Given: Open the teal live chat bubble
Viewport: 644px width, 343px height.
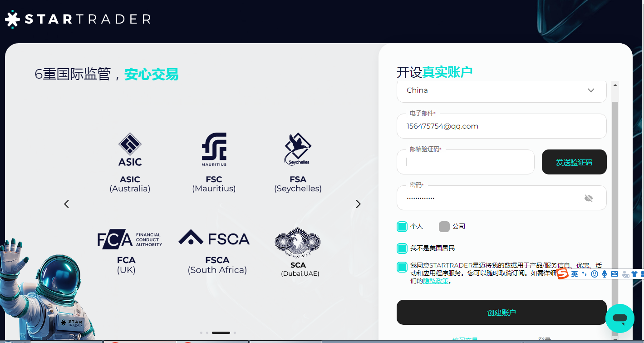Looking at the screenshot, I should (619, 318).
